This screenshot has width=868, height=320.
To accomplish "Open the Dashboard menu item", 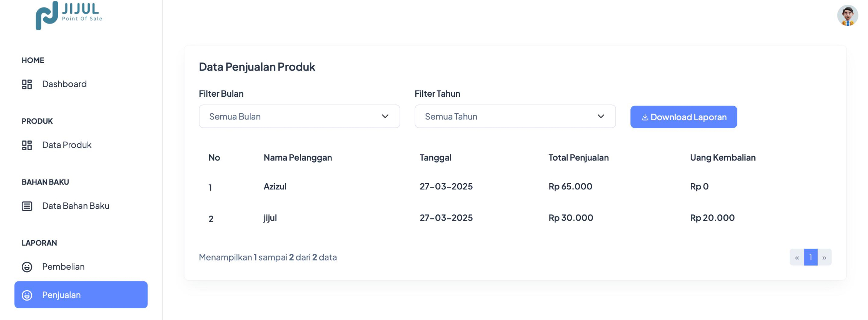I will (64, 84).
